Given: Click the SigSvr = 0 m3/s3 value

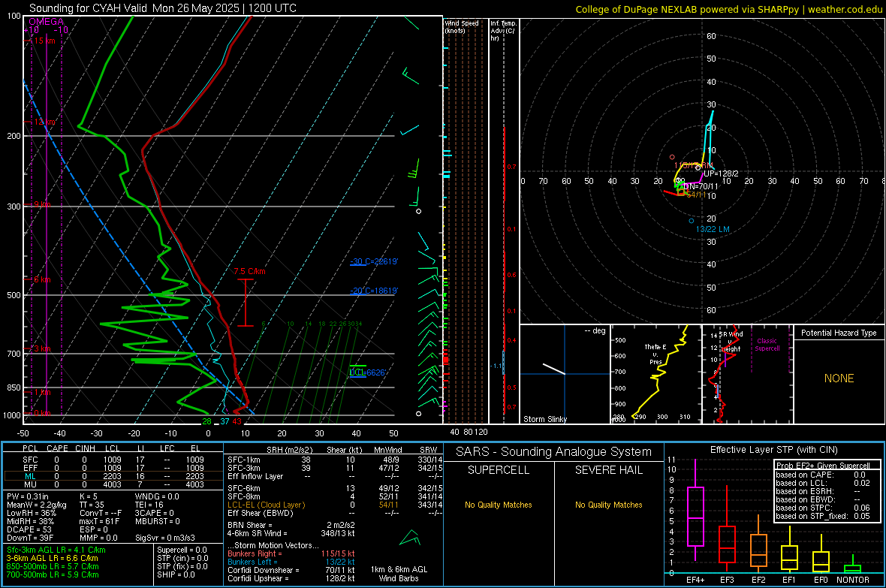Looking at the screenshot, I should [x=165, y=538].
